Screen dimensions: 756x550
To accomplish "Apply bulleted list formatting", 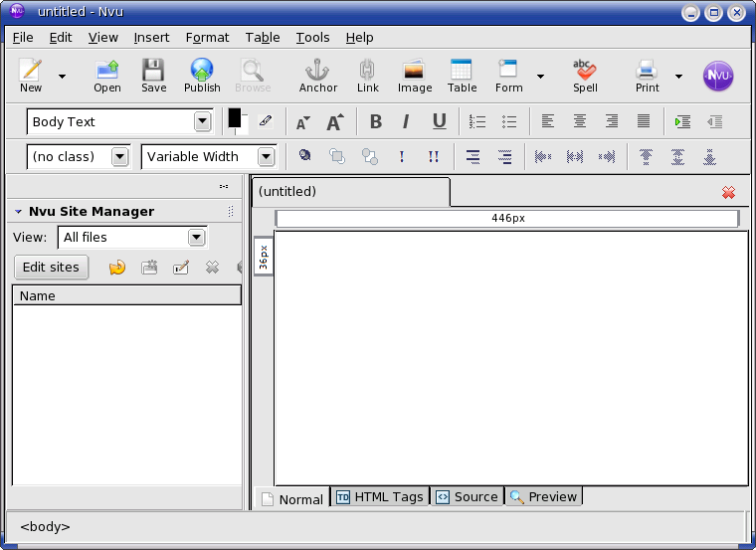I will coord(509,121).
